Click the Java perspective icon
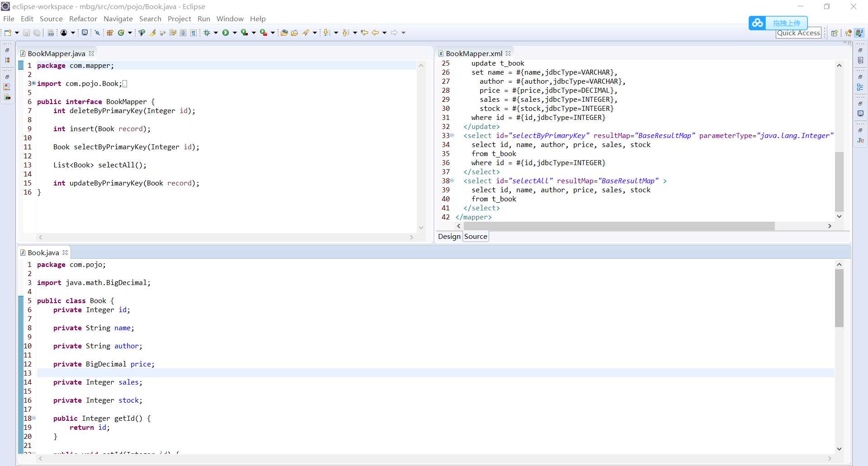The image size is (868, 466). [859, 33]
